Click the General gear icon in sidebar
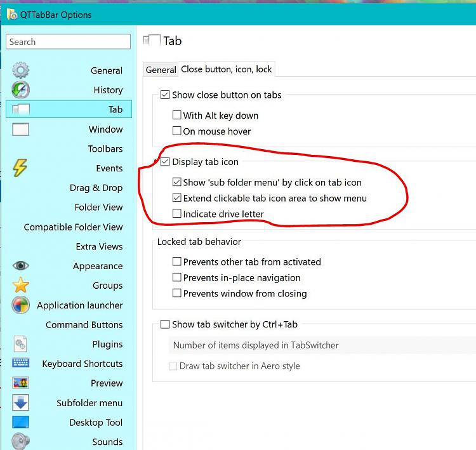 (x=21, y=70)
